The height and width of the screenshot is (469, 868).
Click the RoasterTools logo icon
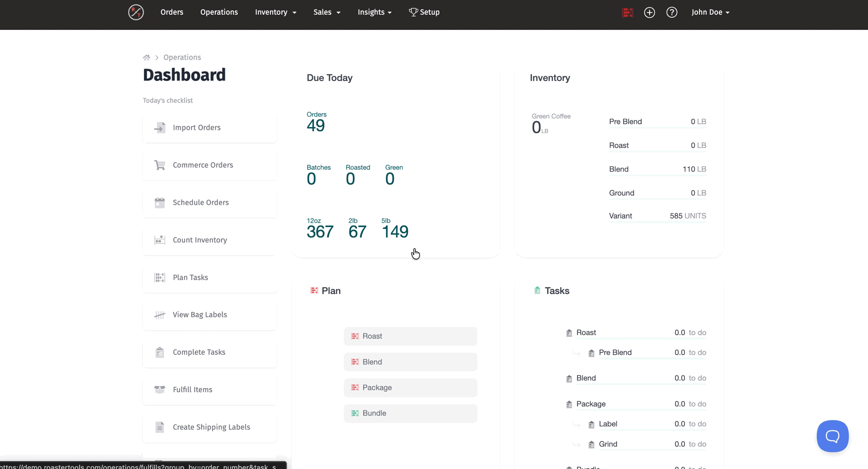coord(136,12)
